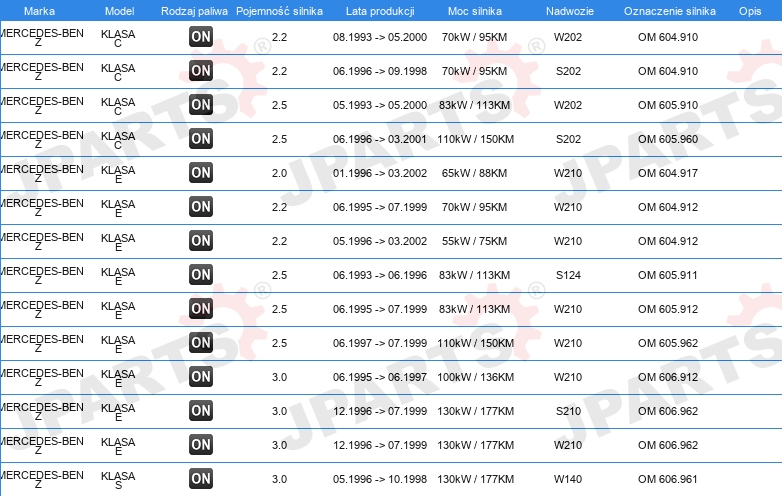This screenshot has height=496, width=782.
Task: Select the date range 06.1997 -> 07.1999
Action: [380, 342]
